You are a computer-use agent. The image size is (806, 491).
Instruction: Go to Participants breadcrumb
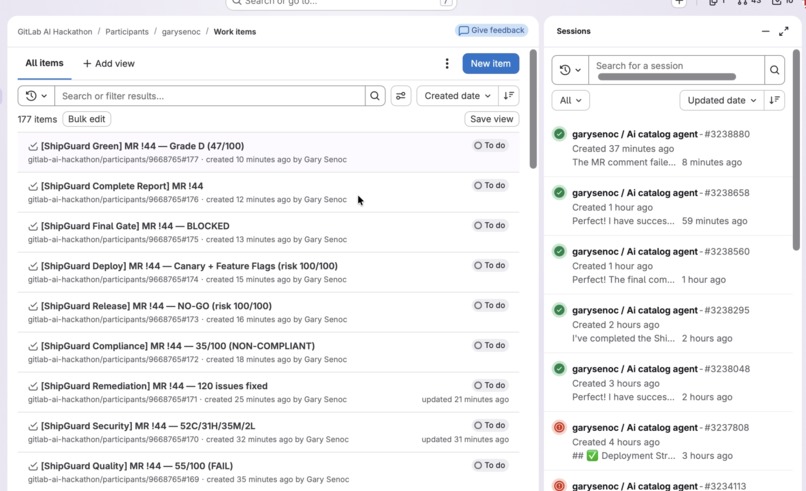pyautogui.click(x=127, y=31)
